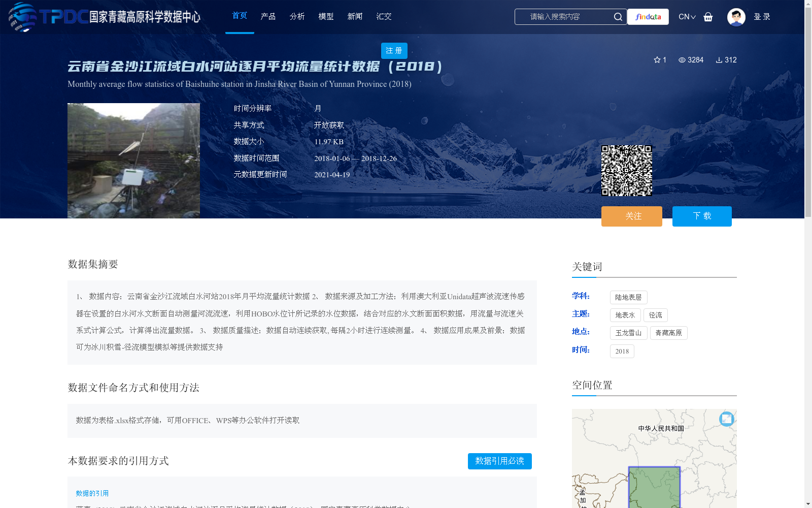
Task: Open the 模型 menu item
Action: 326,17
